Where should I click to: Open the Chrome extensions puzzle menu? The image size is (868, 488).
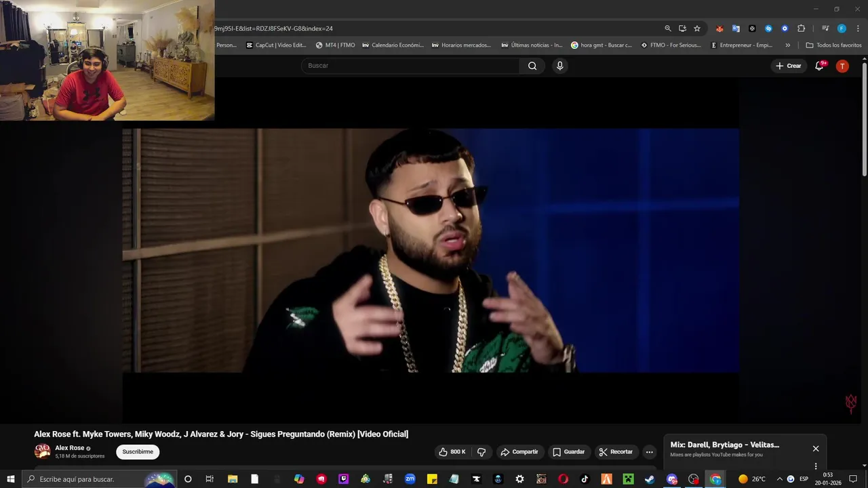pyautogui.click(x=801, y=28)
